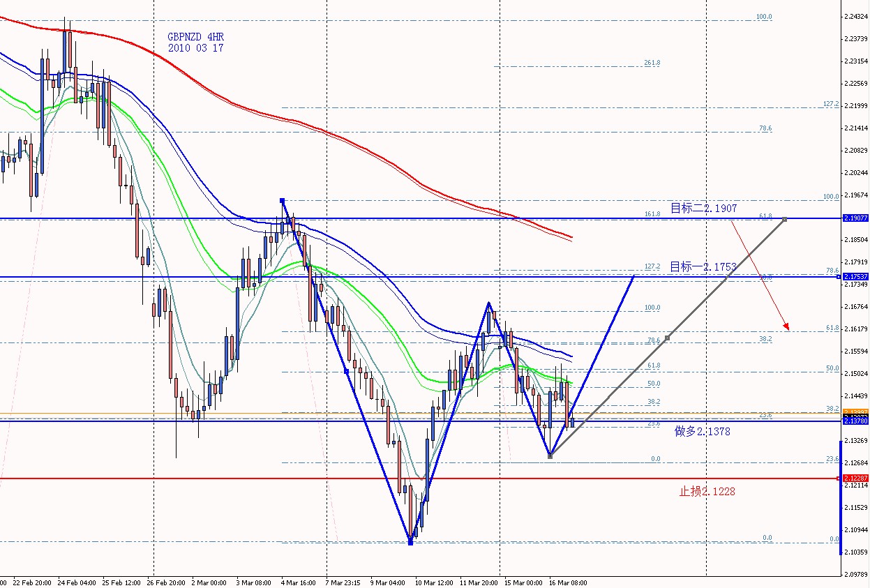
Task: Select the 161.8 Fibonacci level label
Action: point(652,214)
